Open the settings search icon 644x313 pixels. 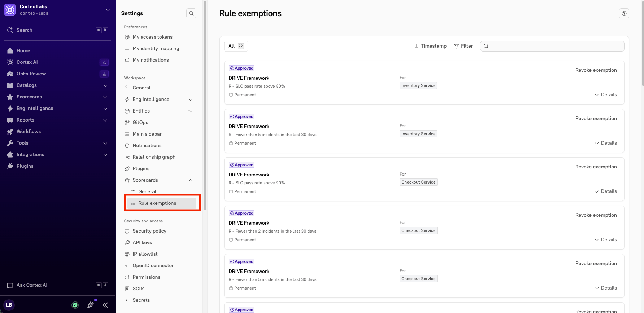(191, 13)
